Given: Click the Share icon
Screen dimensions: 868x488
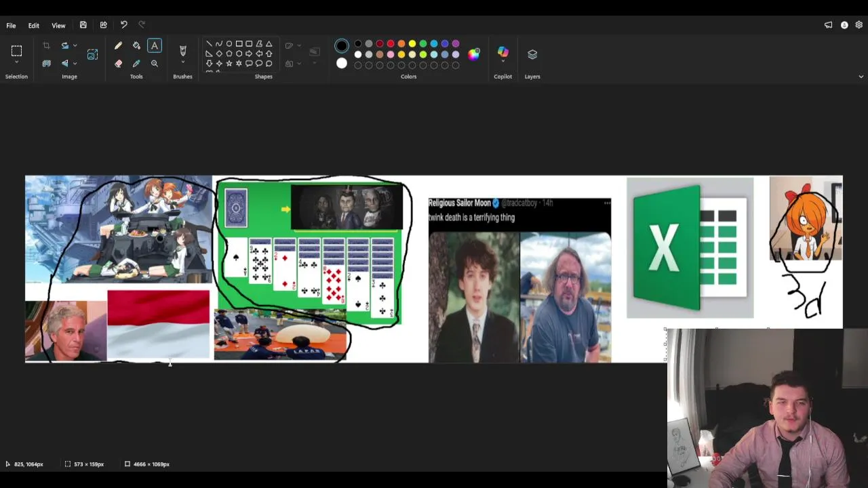Looking at the screenshot, I should point(103,25).
